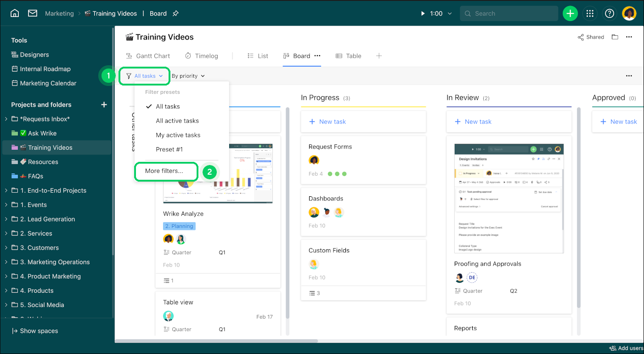Click the folder icon beside Shared
Image resolution: width=644 pixels, height=354 pixels.
pos(615,37)
